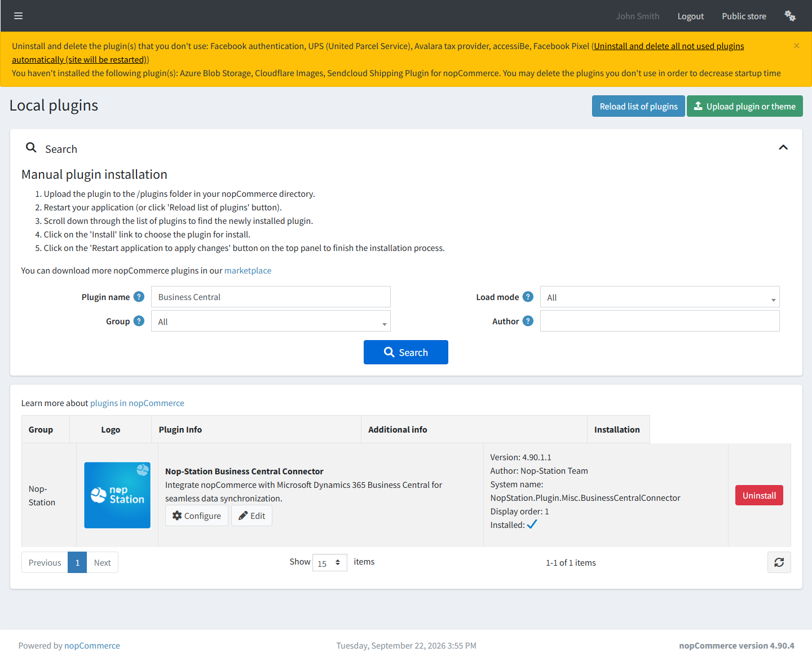Screen dimensions: 812x661
Task: Click the Installation column header
Action: pos(619,430)
